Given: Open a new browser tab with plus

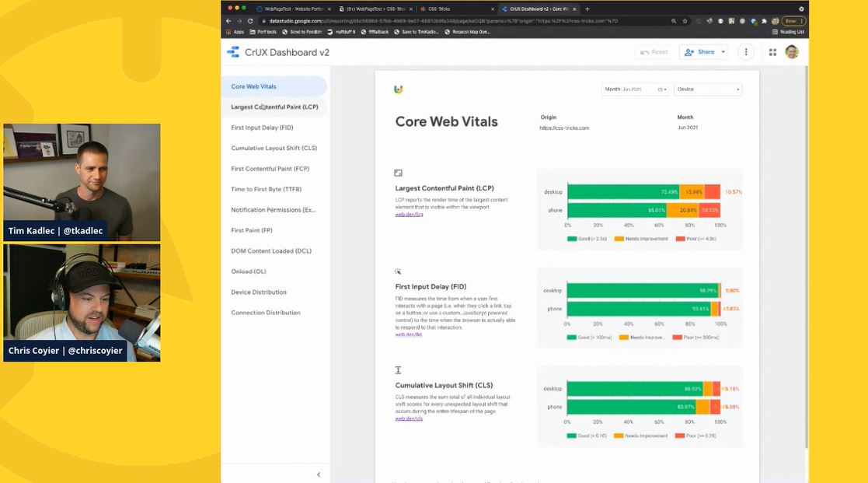Looking at the screenshot, I should point(587,9).
